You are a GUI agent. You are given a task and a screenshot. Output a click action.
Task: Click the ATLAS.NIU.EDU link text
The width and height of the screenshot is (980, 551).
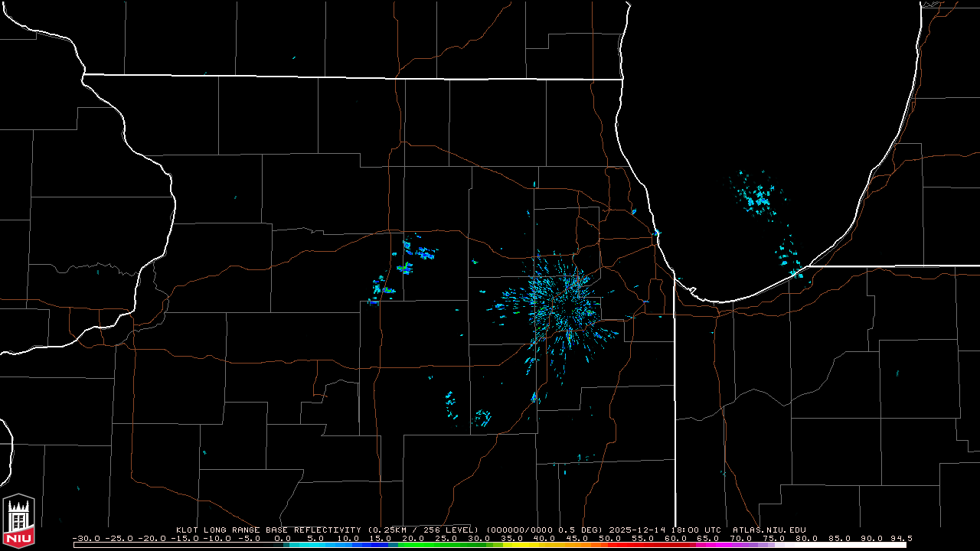pyautogui.click(x=769, y=530)
